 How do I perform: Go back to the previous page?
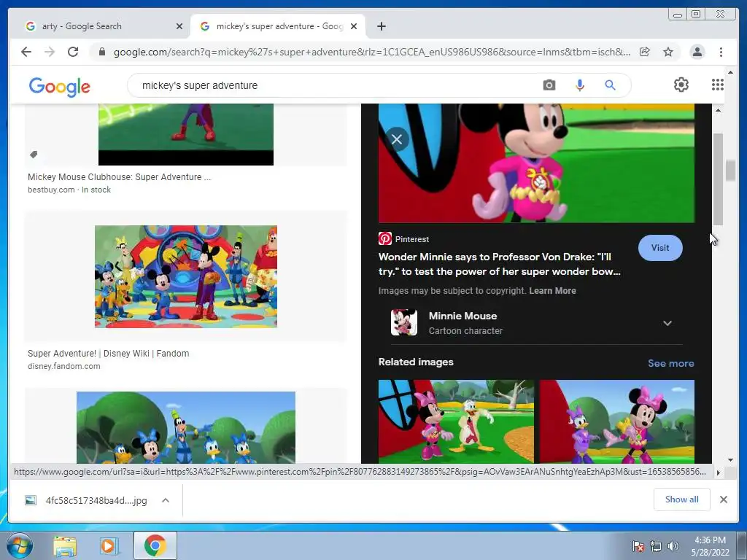[26, 52]
